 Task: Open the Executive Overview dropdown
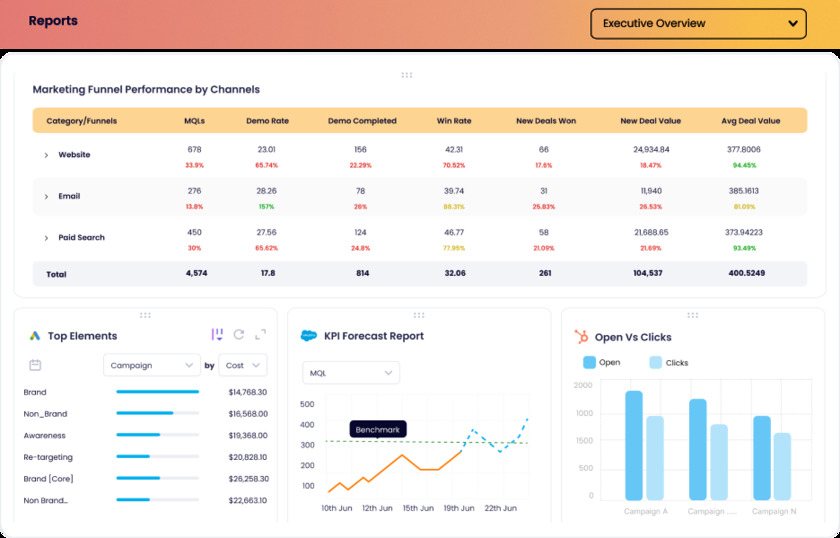pyautogui.click(x=698, y=24)
